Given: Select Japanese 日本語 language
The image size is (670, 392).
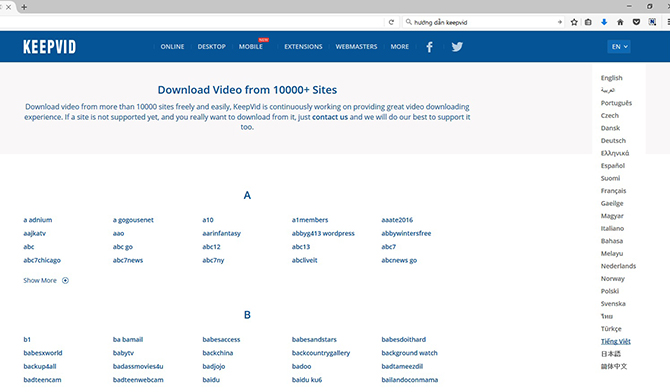Looking at the screenshot, I should click(611, 354).
